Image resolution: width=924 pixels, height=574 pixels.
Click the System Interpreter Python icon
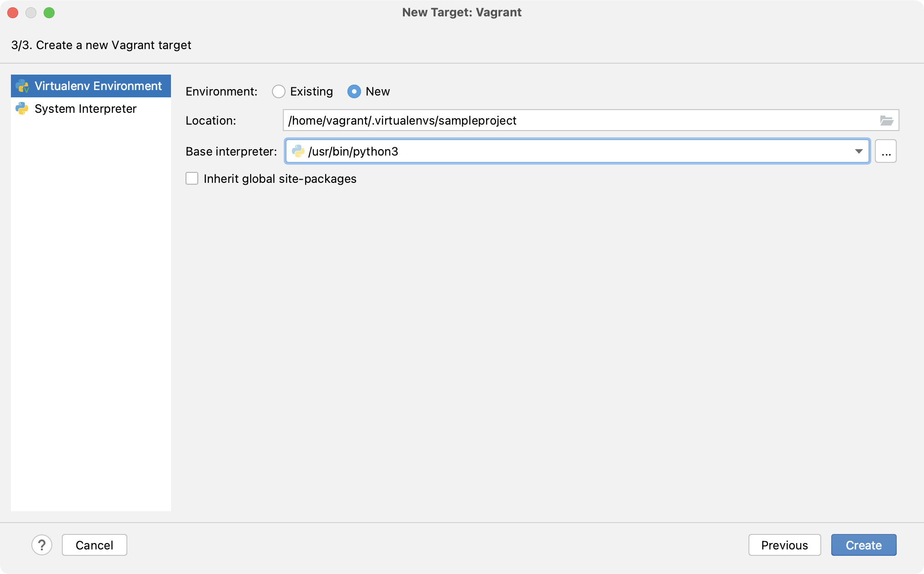click(22, 108)
